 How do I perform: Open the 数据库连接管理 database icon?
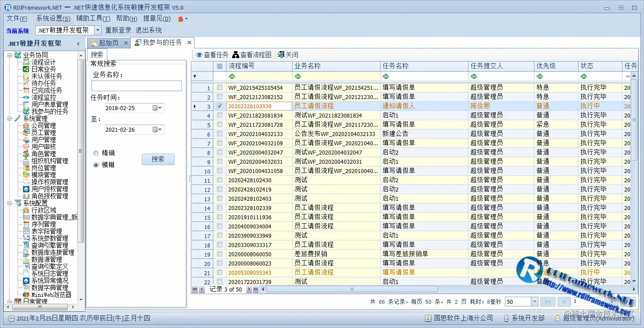coord(26,252)
